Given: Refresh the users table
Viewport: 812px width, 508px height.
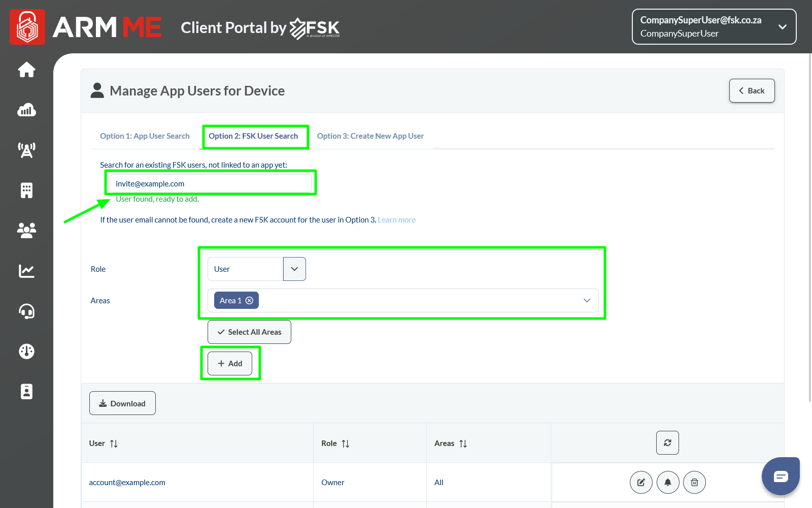Looking at the screenshot, I should click(667, 443).
